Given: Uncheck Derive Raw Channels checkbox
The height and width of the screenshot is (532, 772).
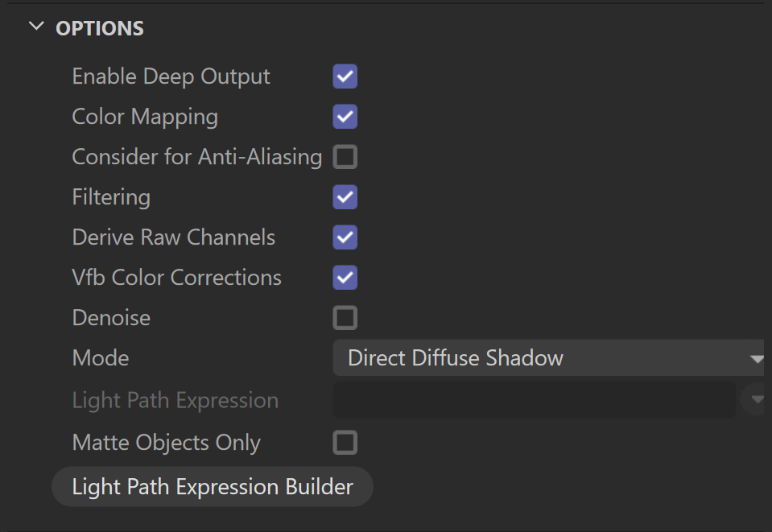Looking at the screenshot, I should click(345, 237).
